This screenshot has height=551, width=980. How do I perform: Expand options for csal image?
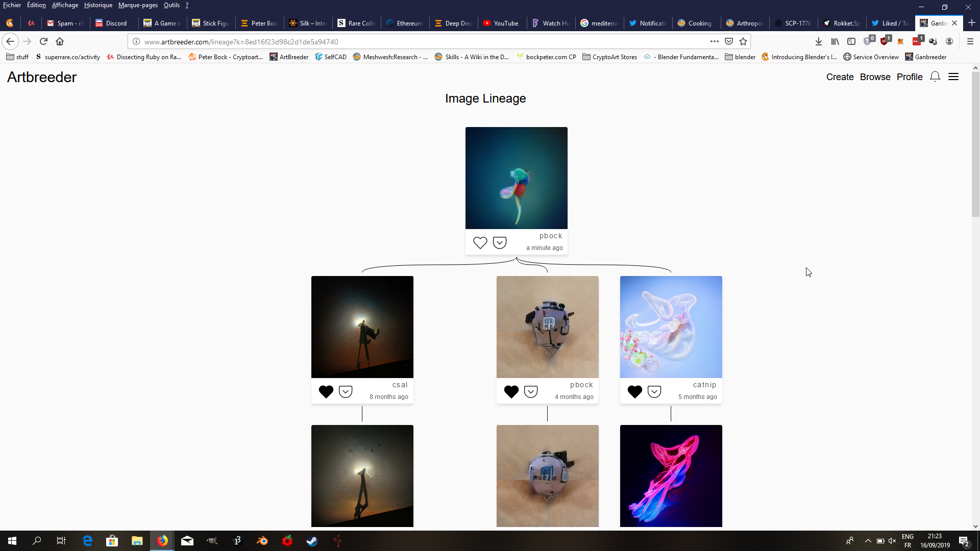(346, 391)
